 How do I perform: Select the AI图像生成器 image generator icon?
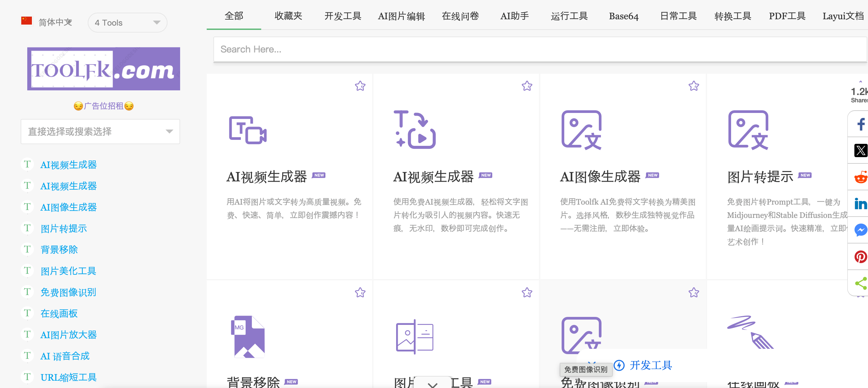[581, 130]
